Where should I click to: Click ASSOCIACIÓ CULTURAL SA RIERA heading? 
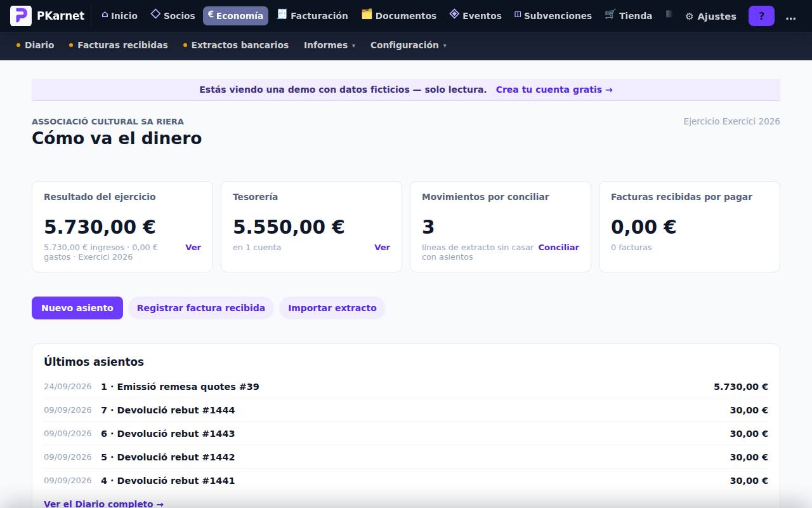108,121
